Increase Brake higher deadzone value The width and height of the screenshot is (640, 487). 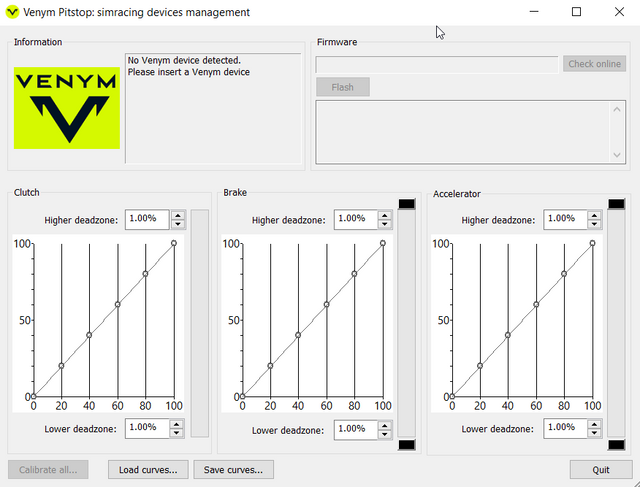pyautogui.click(x=384, y=215)
